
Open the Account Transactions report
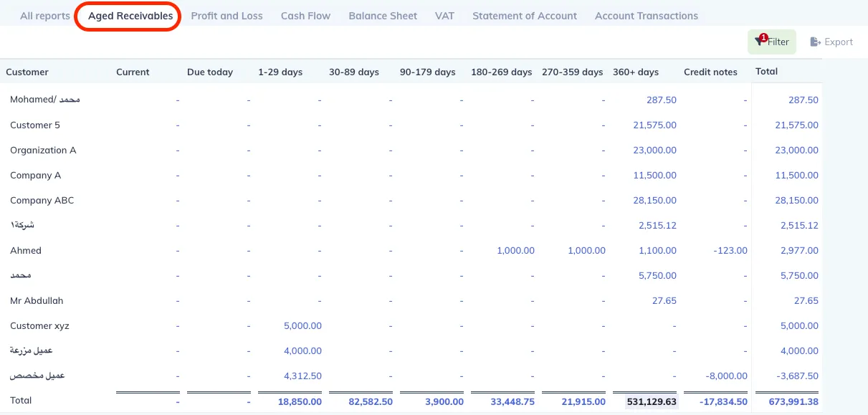pyautogui.click(x=646, y=15)
